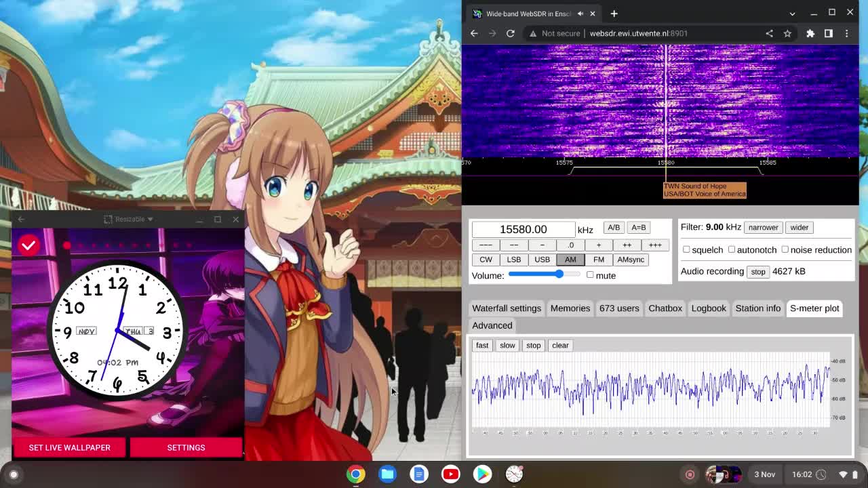Image resolution: width=868 pixels, height=488 pixels.
Task: Open a new Chrome tab
Action: (x=614, y=14)
